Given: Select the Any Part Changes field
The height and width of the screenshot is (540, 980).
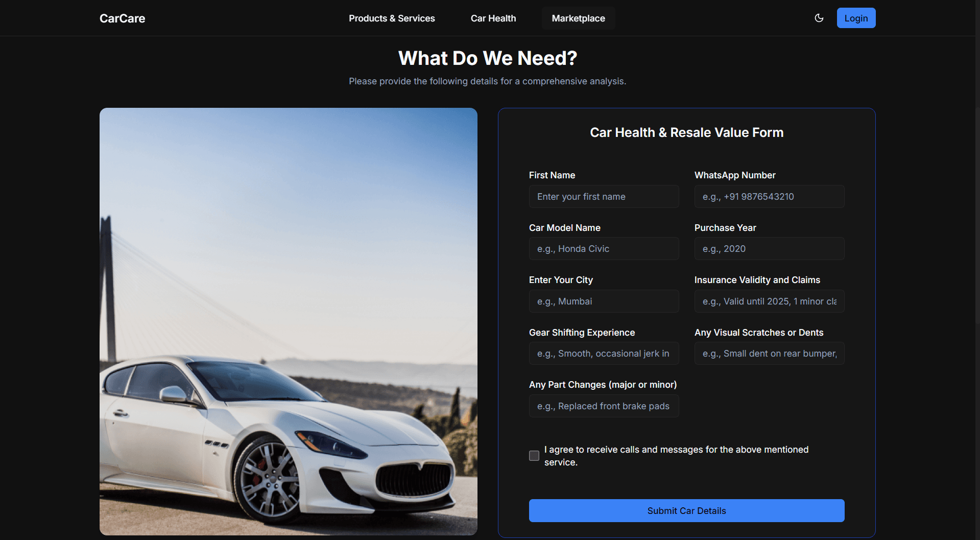Looking at the screenshot, I should click(x=604, y=406).
